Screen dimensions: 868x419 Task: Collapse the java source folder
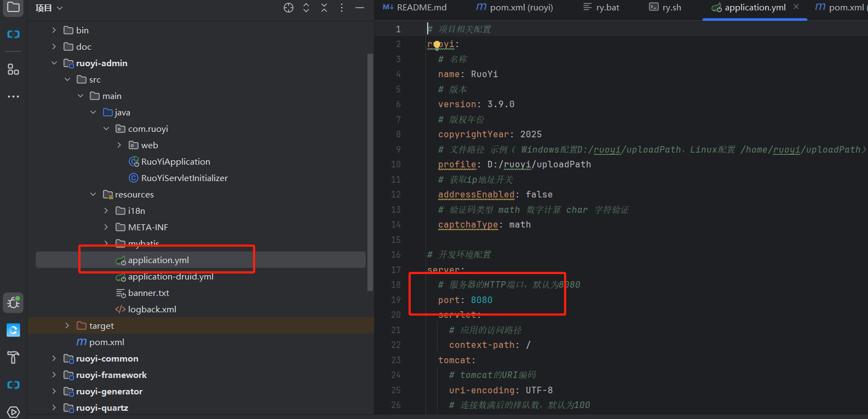(x=93, y=112)
